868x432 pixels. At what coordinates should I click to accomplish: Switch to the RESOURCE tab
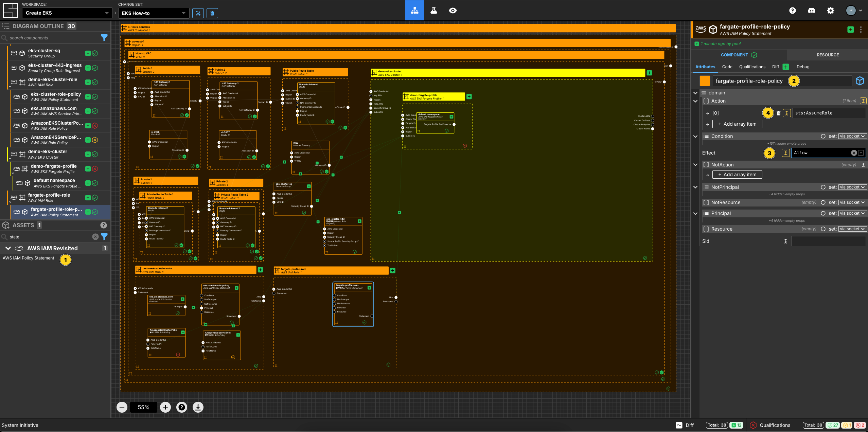coord(828,55)
